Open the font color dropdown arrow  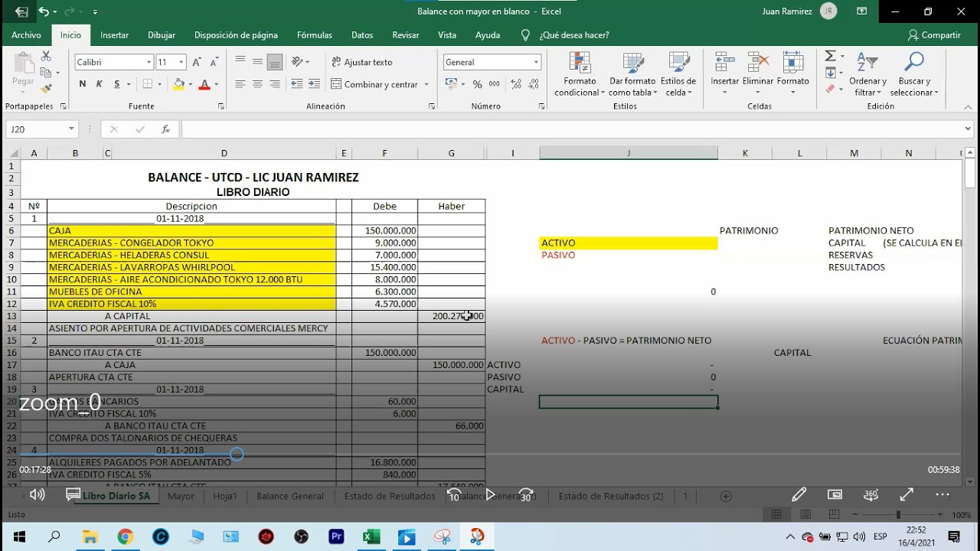tap(216, 84)
